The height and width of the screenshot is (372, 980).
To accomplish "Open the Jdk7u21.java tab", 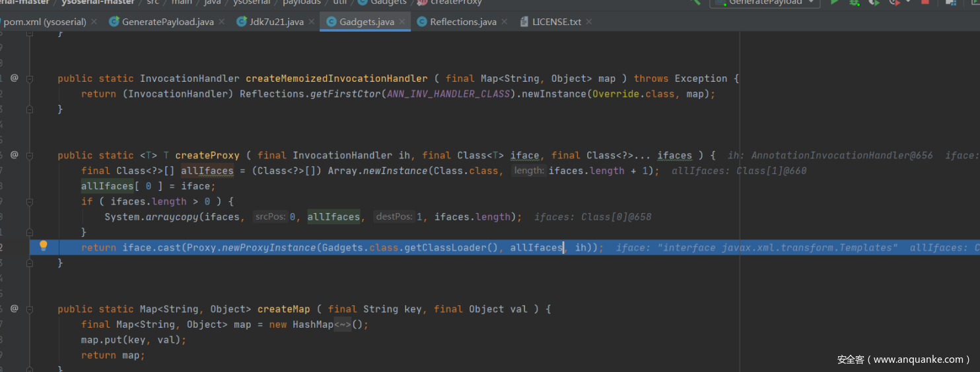I will pos(276,22).
